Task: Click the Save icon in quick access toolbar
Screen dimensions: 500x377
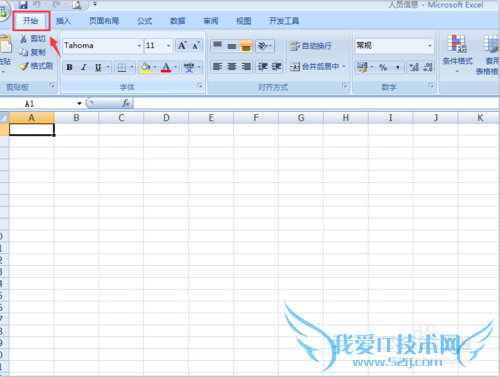Action: click(x=23, y=4)
